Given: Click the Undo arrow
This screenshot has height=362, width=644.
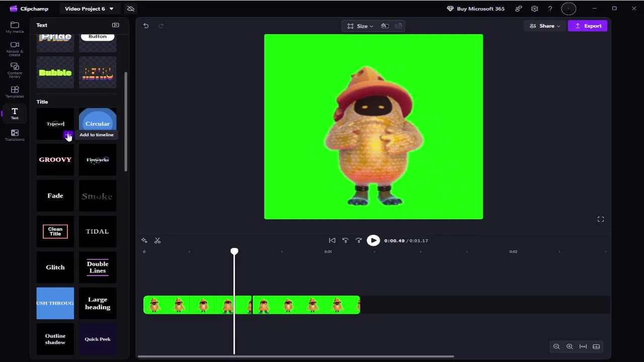Looking at the screenshot, I should (x=146, y=26).
